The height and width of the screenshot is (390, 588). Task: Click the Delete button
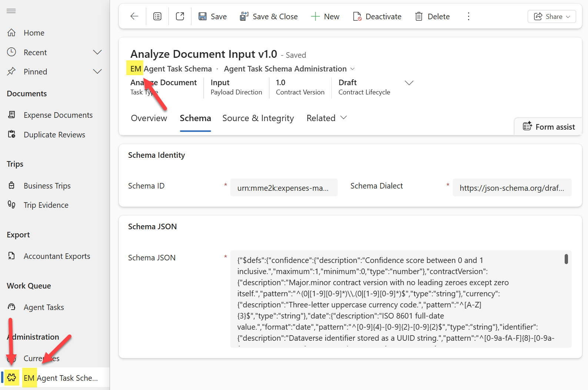click(x=432, y=16)
